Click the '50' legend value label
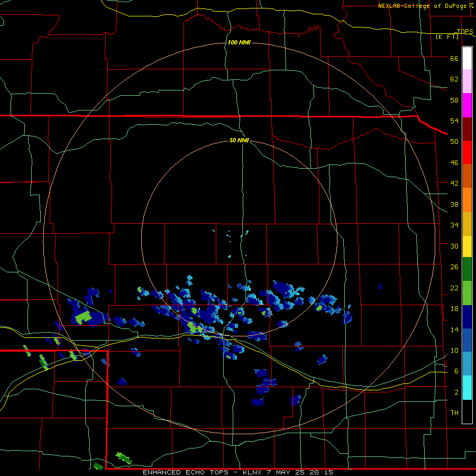This screenshot has height=476, width=476. pyautogui.click(x=454, y=142)
